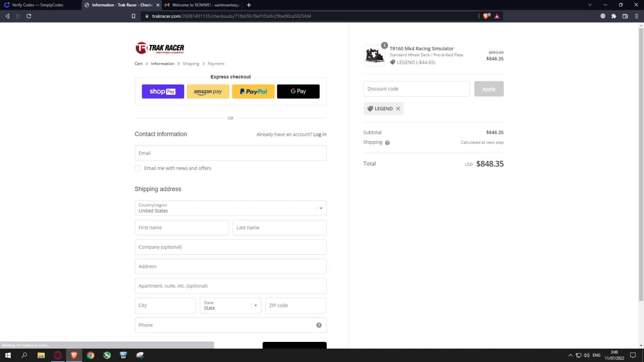Open Chrome from taskbar
The height and width of the screenshot is (362, 644).
click(91, 355)
